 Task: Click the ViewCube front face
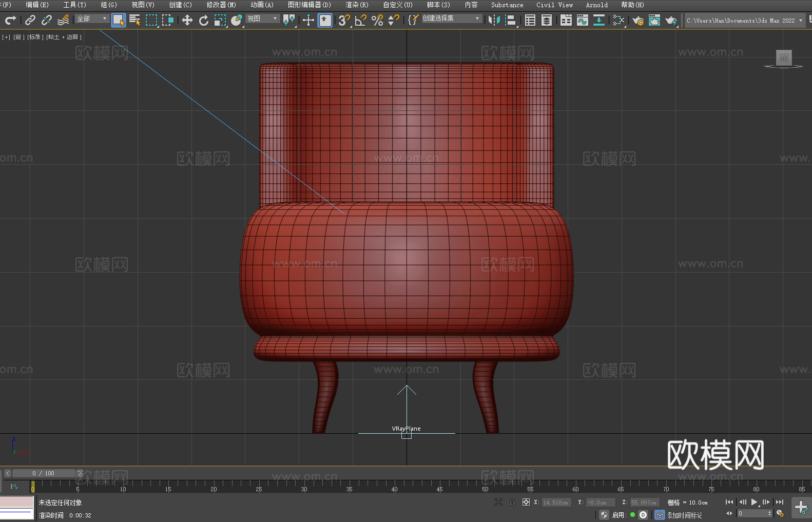[784, 57]
